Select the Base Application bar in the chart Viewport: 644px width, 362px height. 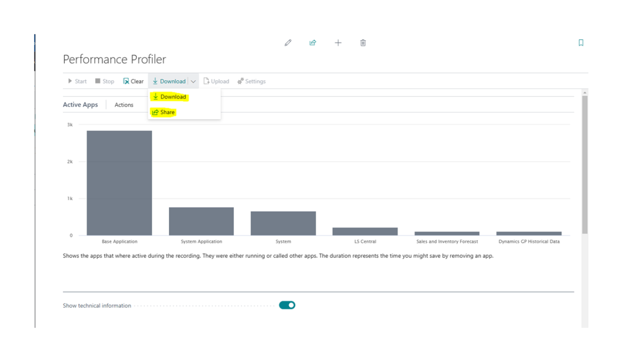point(119,182)
